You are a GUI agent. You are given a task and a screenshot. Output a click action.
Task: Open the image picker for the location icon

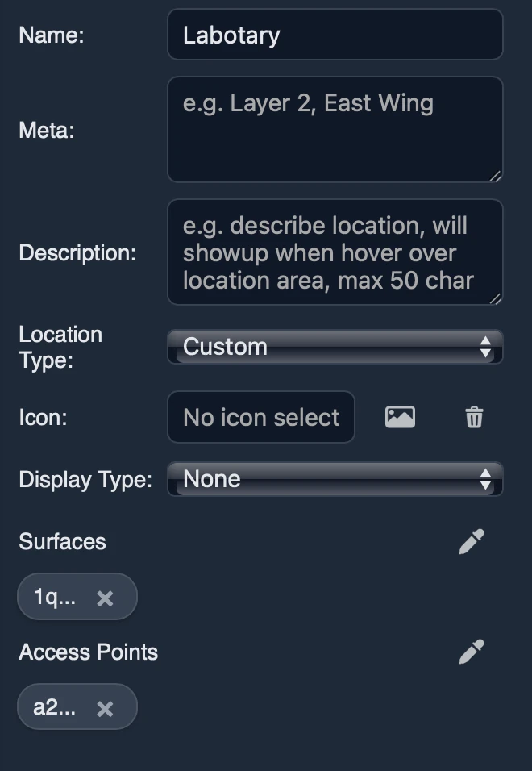point(400,417)
